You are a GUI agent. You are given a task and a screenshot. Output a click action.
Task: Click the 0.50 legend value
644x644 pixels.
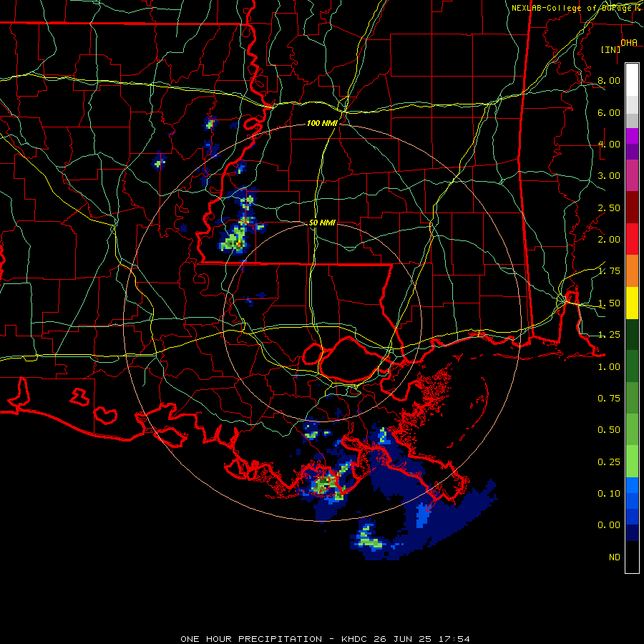pyautogui.click(x=608, y=430)
